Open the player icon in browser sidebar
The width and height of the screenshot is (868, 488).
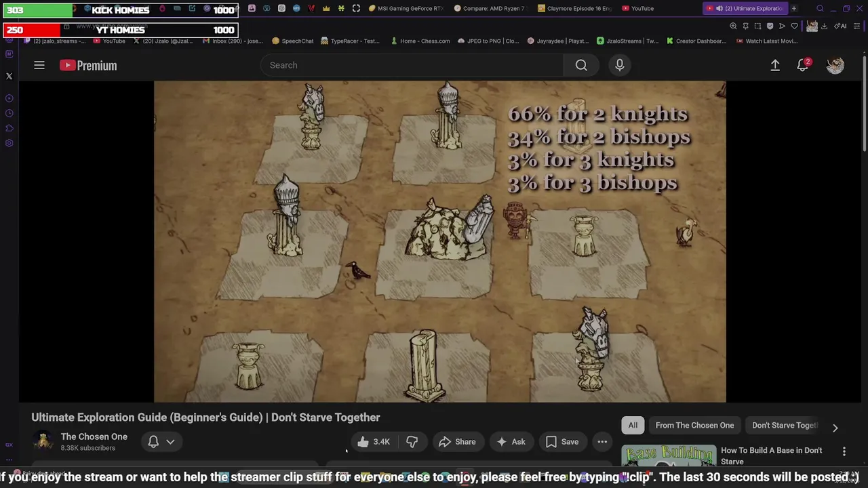click(9, 98)
